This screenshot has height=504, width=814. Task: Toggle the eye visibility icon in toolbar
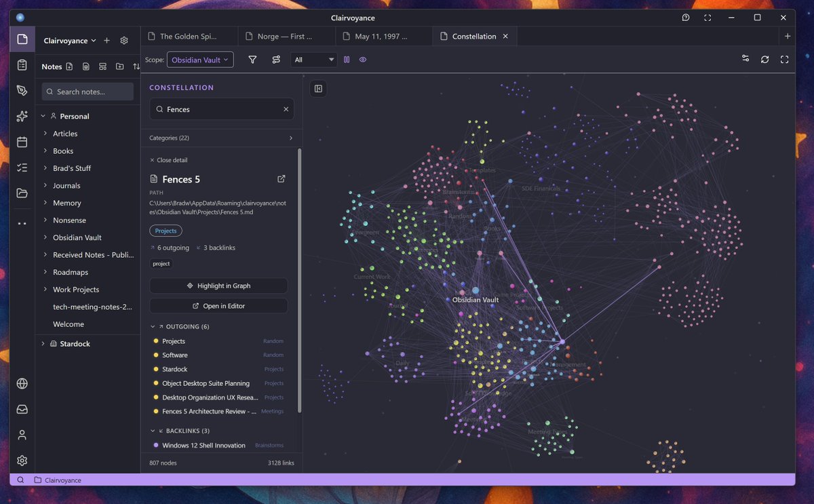coord(363,60)
